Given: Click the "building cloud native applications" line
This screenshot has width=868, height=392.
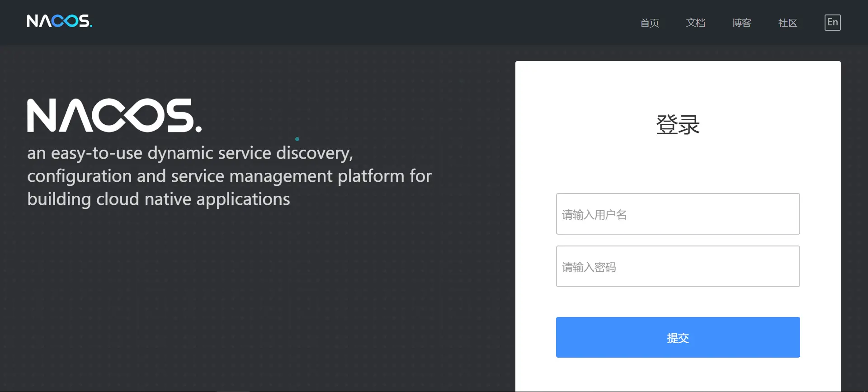Looking at the screenshot, I should coord(158,199).
